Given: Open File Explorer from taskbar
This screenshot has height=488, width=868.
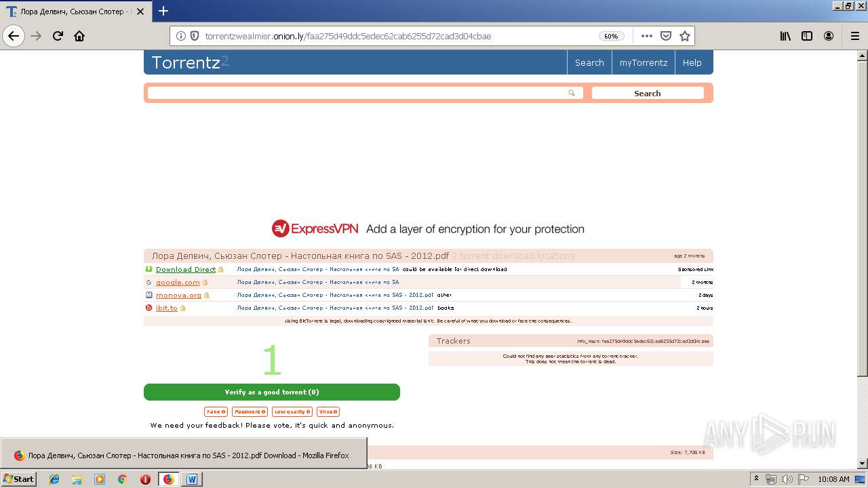Looking at the screenshot, I should pyautogui.click(x=77, y=479).
